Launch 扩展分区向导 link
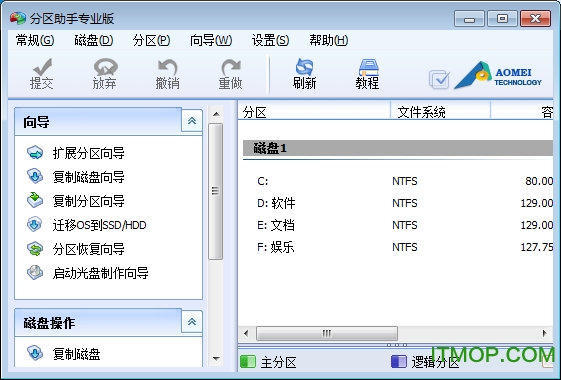This screenshot has width=561, height=380. click(88, 153)
